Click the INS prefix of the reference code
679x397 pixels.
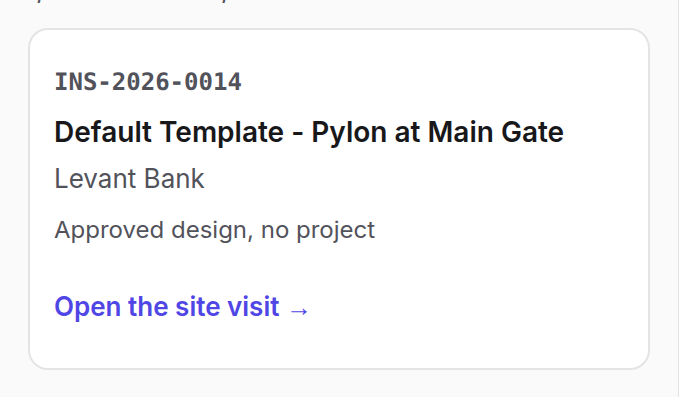coord(76,82)
